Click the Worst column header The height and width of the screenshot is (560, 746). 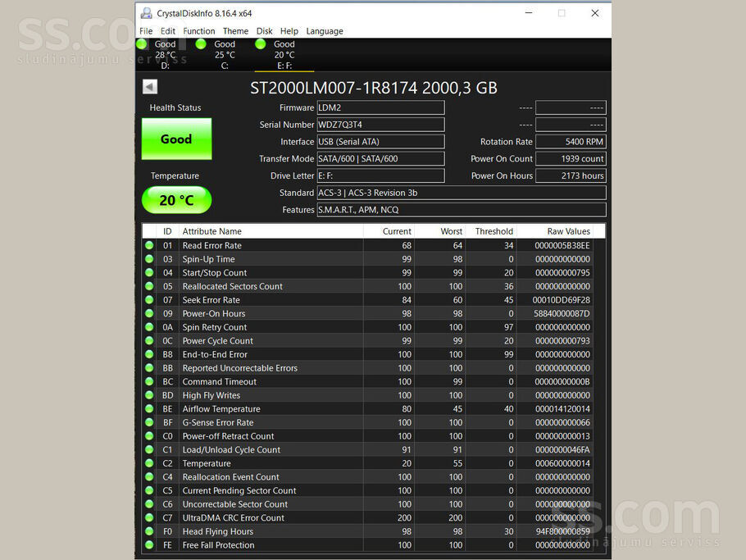[440, 231]
